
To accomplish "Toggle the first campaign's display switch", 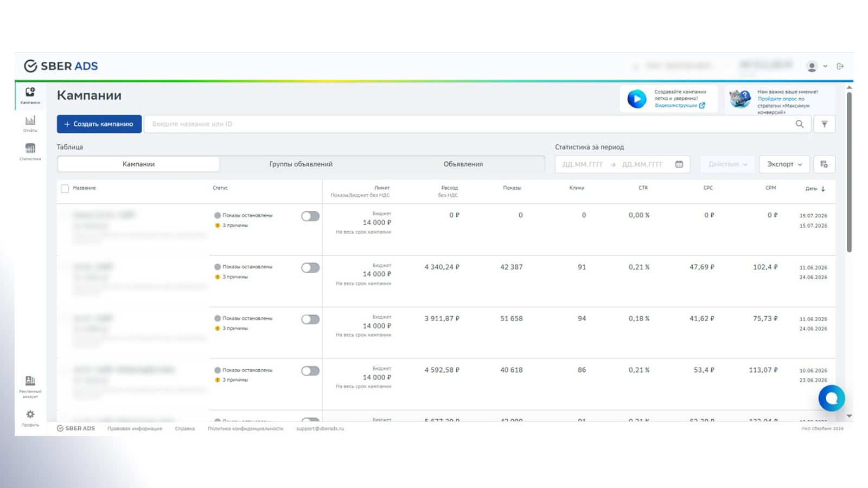I will click(x=310, y=216).
